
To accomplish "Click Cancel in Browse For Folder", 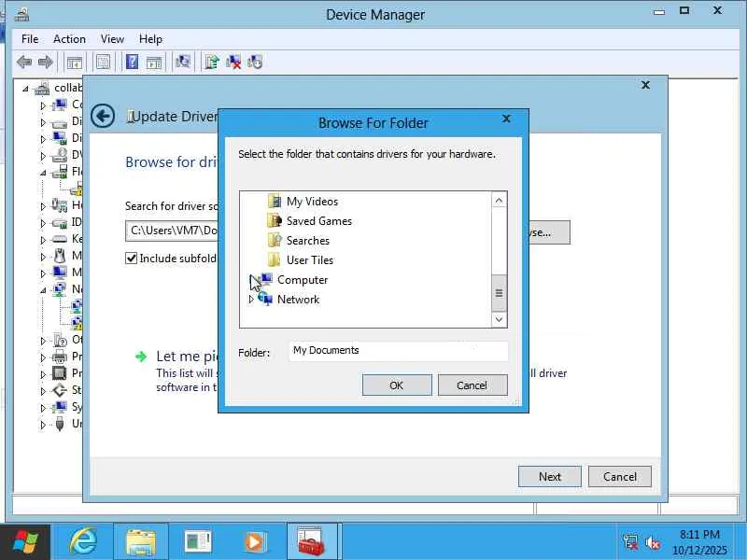I will (x=472, y=385).
